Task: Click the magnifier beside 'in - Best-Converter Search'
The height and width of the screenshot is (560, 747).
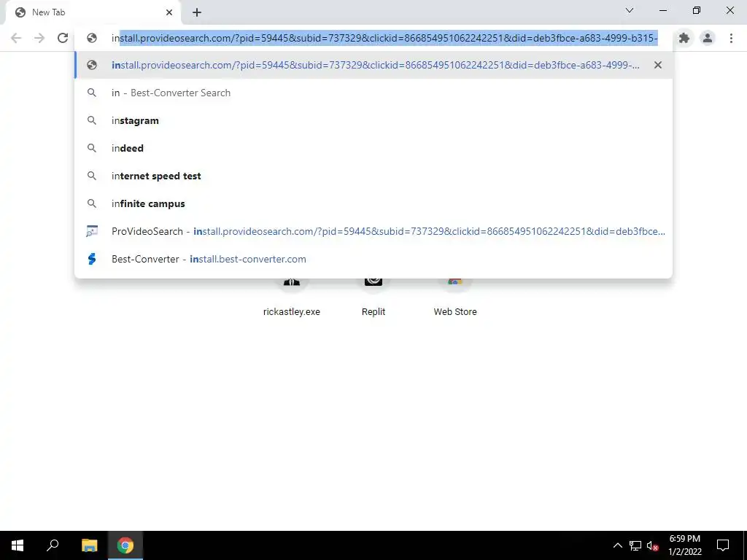Action: click(91, 93)
